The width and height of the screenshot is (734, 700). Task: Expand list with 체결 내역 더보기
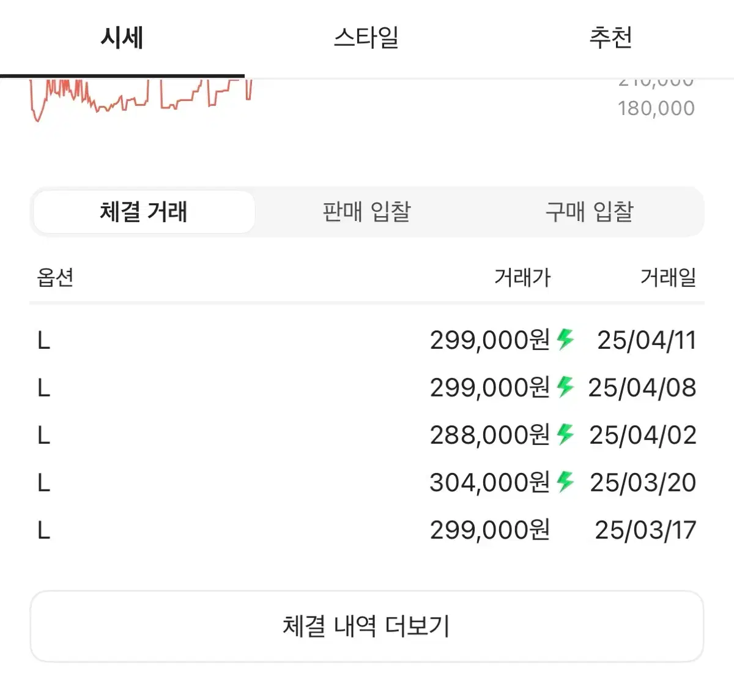pos(366,626)
